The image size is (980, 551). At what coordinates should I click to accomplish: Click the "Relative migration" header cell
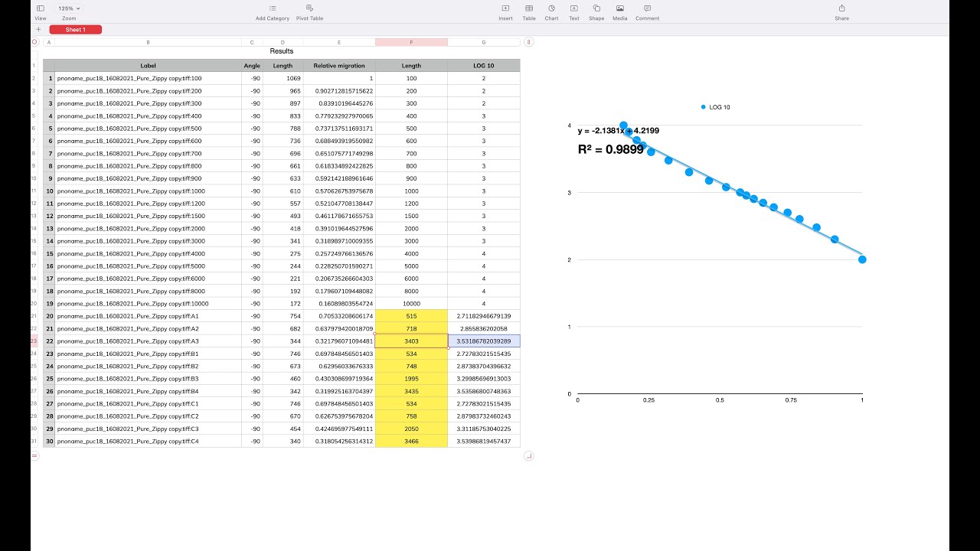click(x=339, y=66)
